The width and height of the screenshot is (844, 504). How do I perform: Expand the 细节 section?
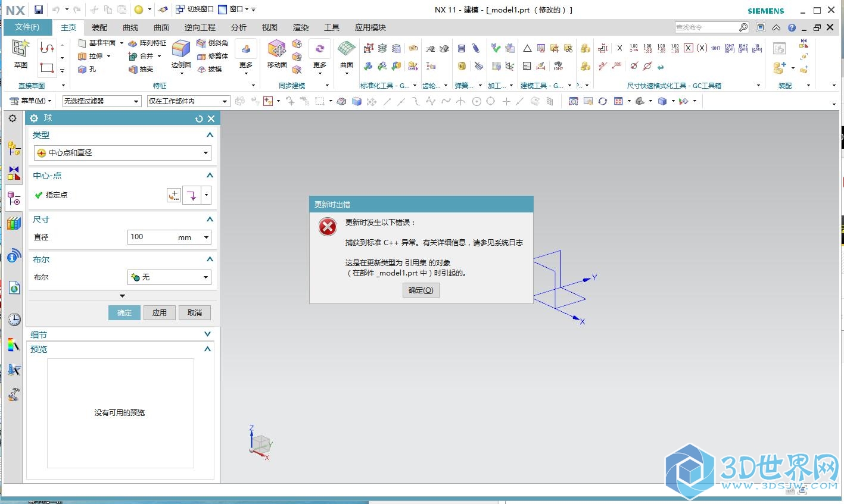[x=207, y=334]
